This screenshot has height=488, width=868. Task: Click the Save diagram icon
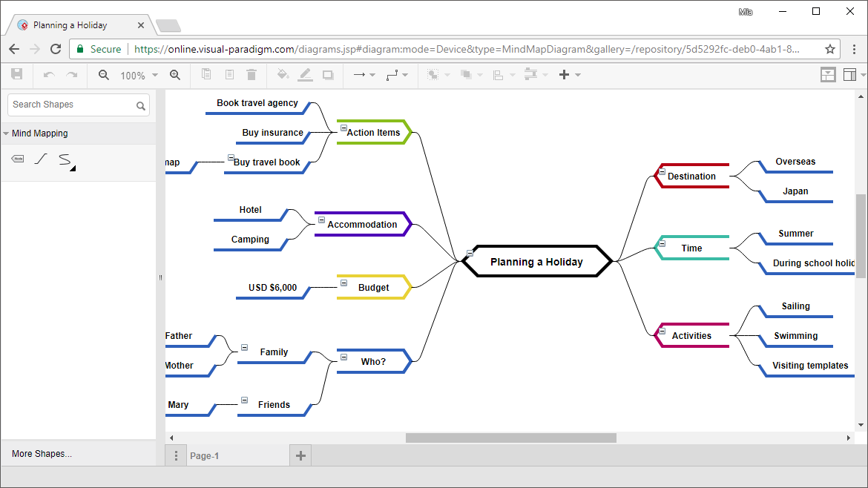tap(17, 74)
